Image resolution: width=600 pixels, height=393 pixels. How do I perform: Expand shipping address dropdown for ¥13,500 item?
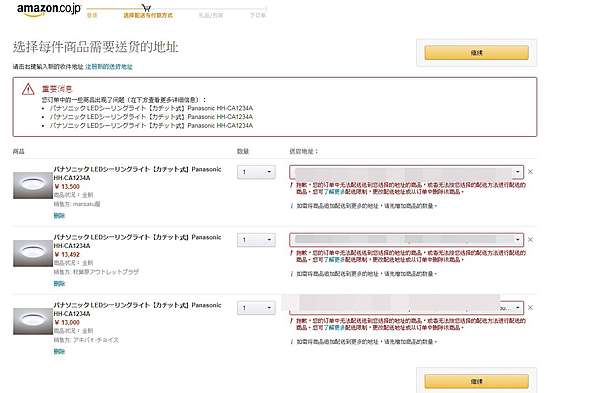pos(406,172)
